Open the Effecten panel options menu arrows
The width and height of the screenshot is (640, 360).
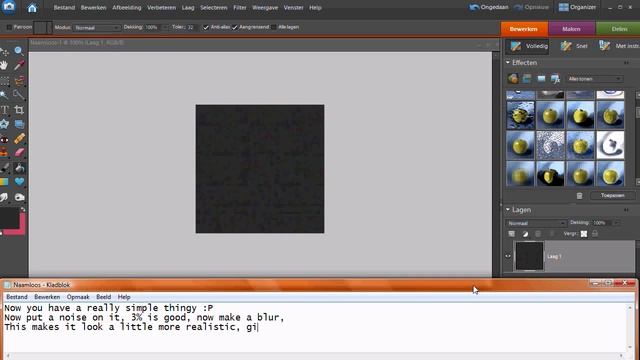(x=626, y=63)
